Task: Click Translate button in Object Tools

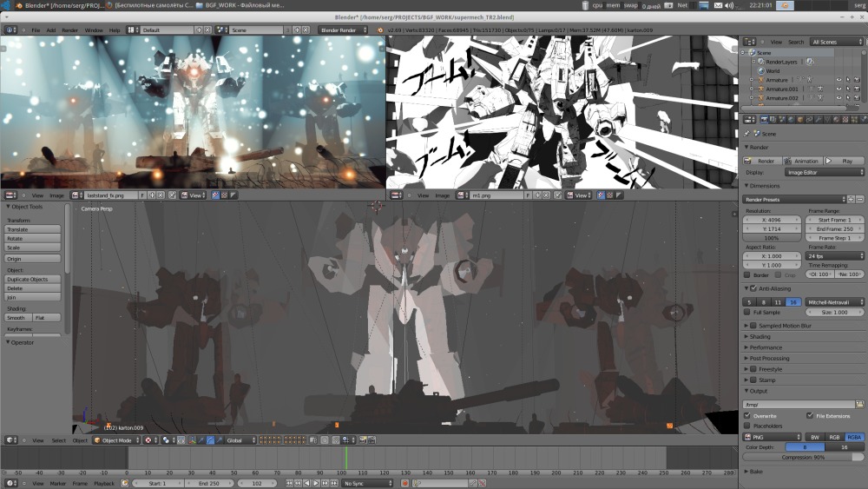Action: [x=33, y=229]
